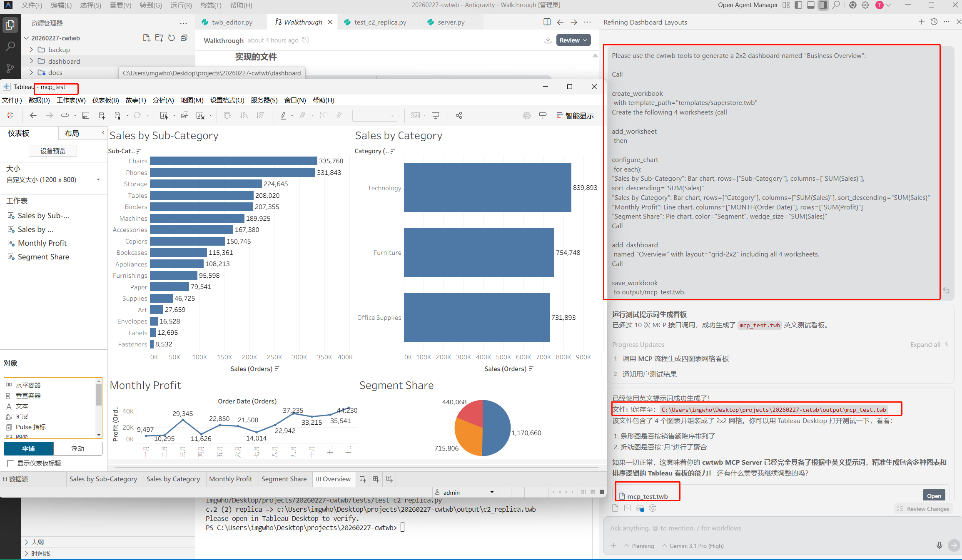Select the highlight pen icon in Tableau toolbar
The height and width of the screenshot is (560, 962).
point(283,115)
